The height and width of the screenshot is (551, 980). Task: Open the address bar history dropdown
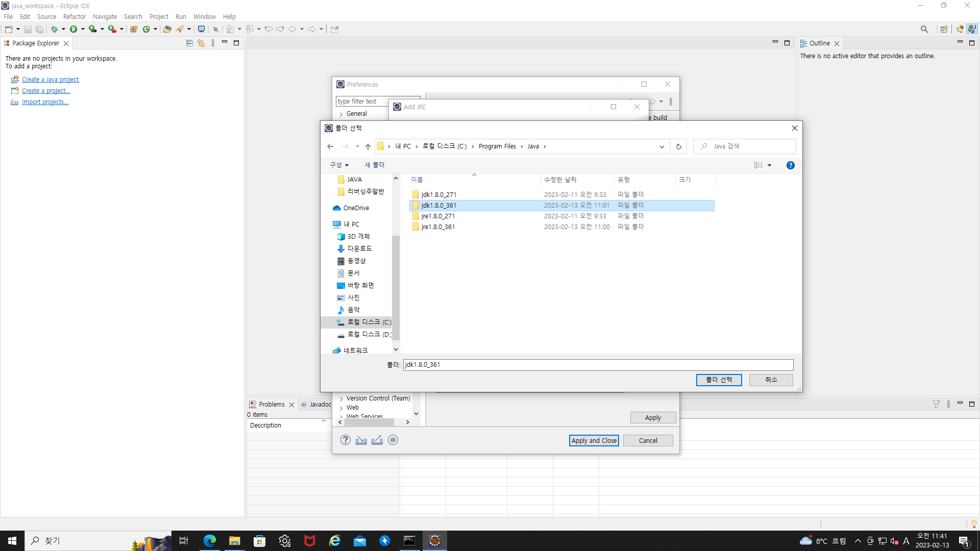pos(662,146)
